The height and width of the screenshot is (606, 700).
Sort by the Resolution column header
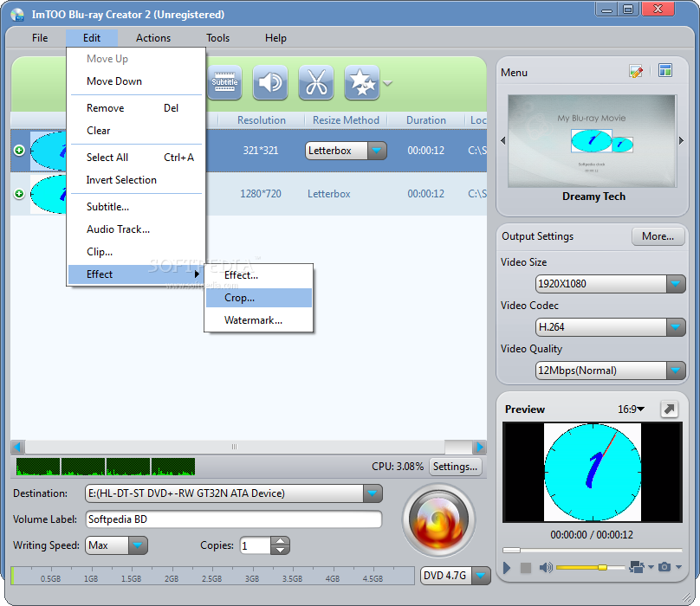(261, 120)
